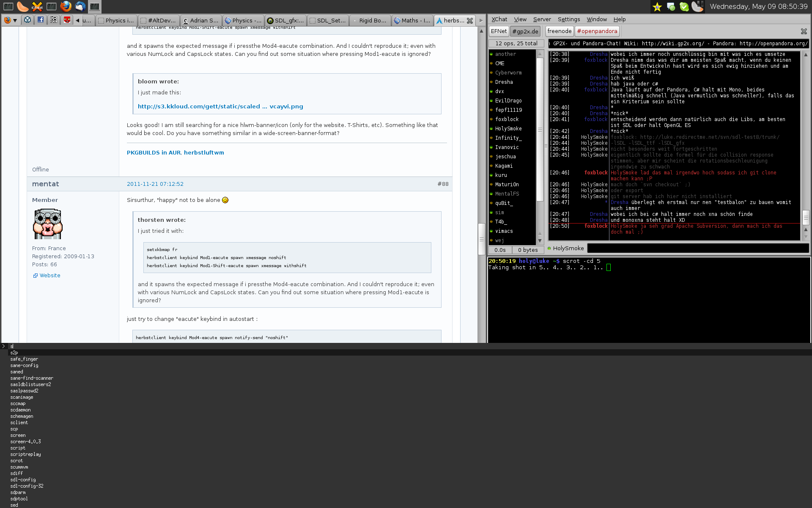
Task: Click the HolySmoke nick button in XChat
Action: coord(568,248)
